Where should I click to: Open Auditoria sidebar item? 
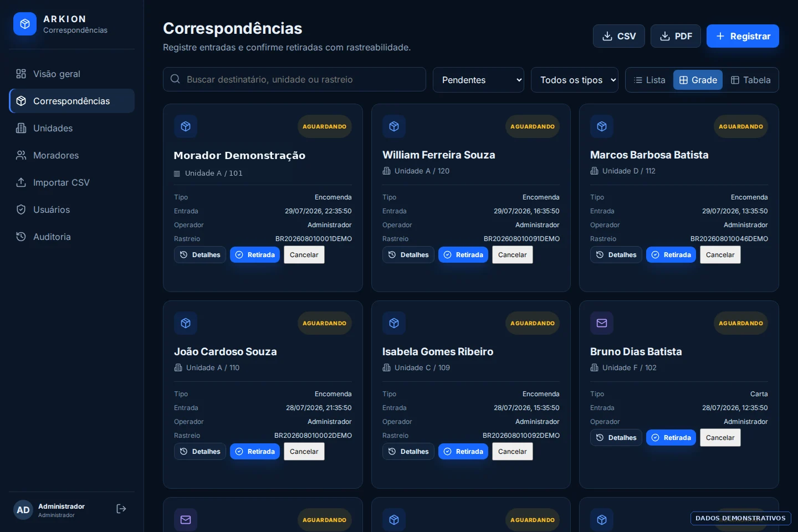[72, 237]
